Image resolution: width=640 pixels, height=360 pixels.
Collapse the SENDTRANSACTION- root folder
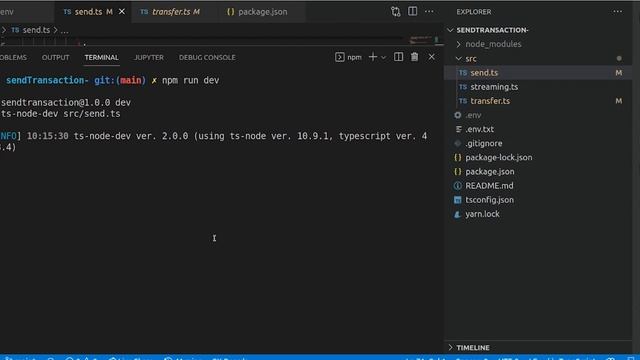(x=538, y=30)
